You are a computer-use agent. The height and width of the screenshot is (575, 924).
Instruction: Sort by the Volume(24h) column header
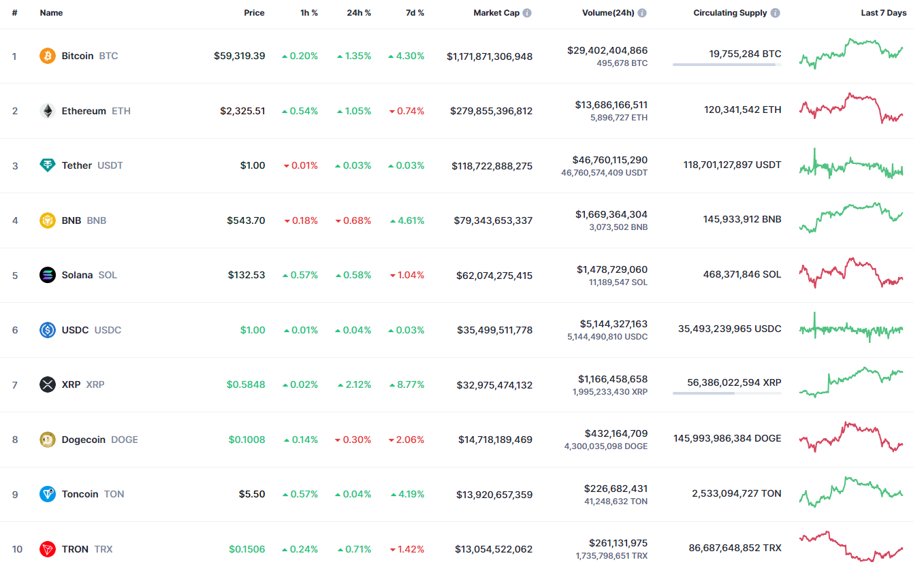coord(608,13)
